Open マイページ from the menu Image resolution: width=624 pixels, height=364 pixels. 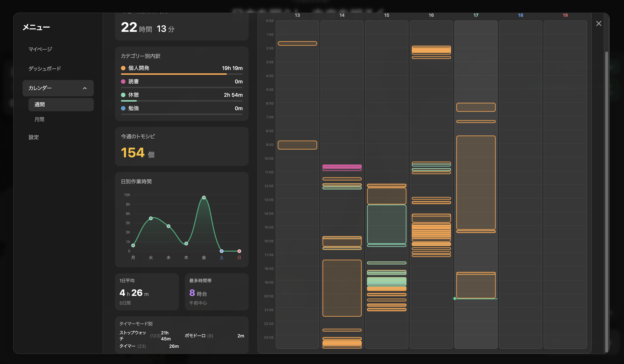[40, 49]
